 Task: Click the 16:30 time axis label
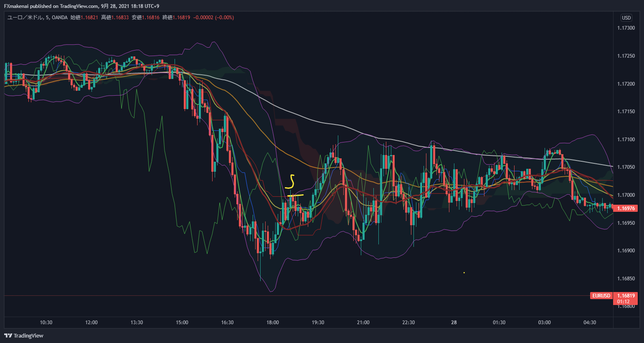pos(227,323)
